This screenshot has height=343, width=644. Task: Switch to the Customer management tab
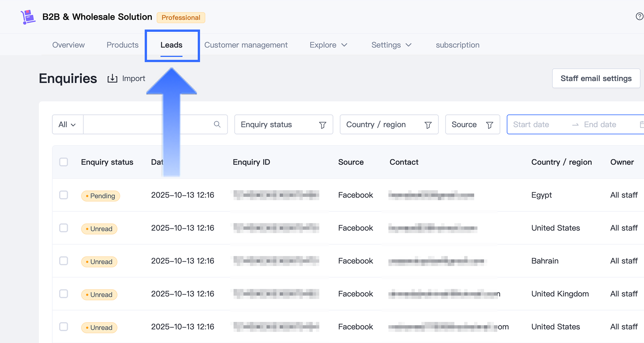click(x=246, y=45)
